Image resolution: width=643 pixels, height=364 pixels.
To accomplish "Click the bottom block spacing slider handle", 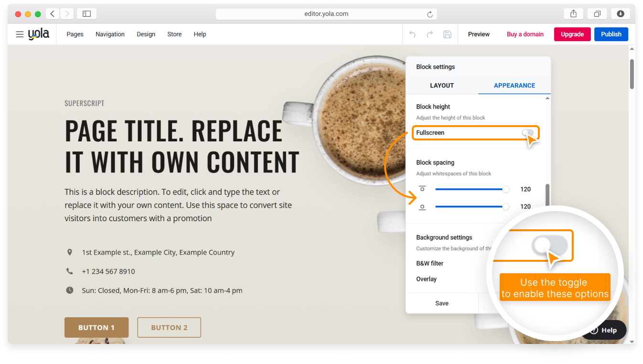I will tap(506, 207).
